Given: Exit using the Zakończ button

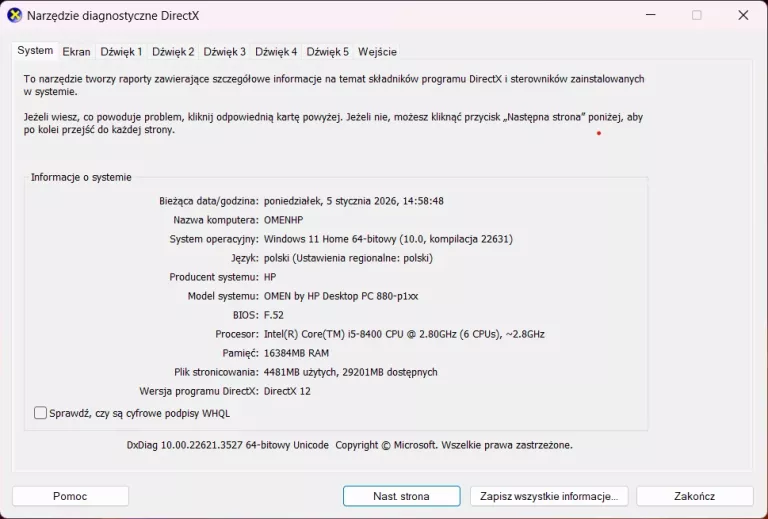Looking at the screenshot, I should 694,496.
